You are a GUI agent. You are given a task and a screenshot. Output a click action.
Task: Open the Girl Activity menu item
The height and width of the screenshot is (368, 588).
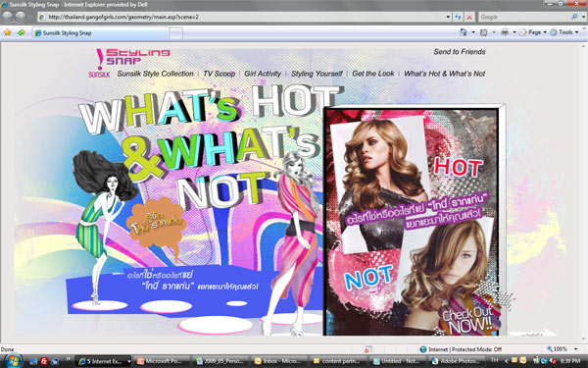point(263,74)
